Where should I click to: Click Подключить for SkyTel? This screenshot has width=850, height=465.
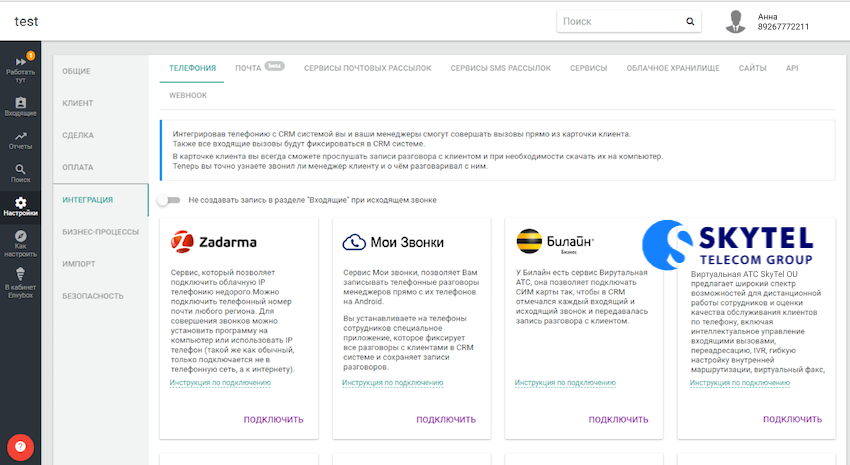pos(793,419)
